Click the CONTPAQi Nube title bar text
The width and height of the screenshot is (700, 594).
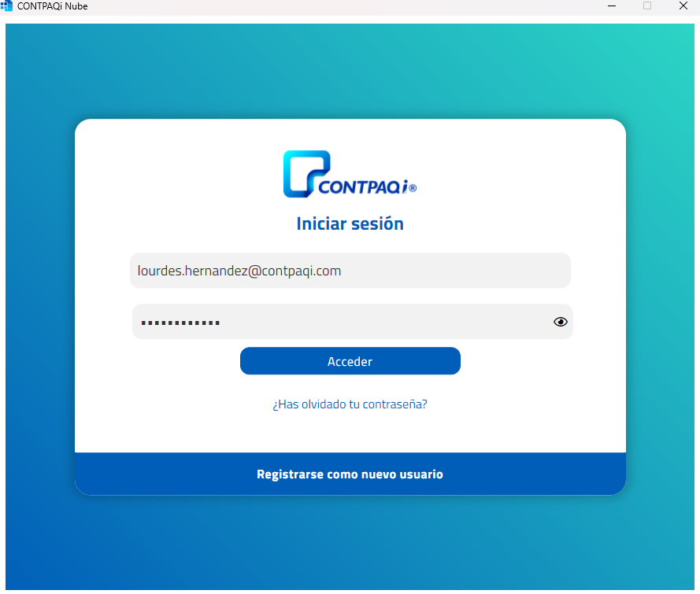point(52,6)
